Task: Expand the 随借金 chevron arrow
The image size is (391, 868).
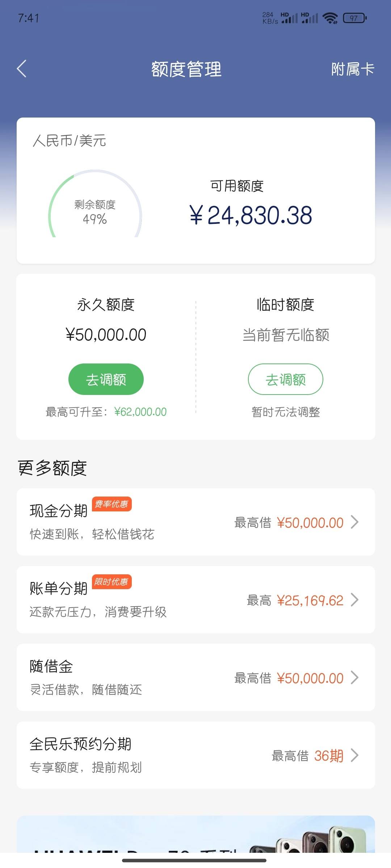Action: click(x=355, y=678)
